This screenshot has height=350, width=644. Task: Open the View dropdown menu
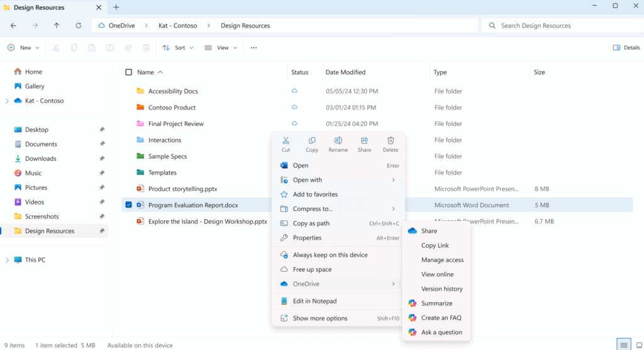221,48
